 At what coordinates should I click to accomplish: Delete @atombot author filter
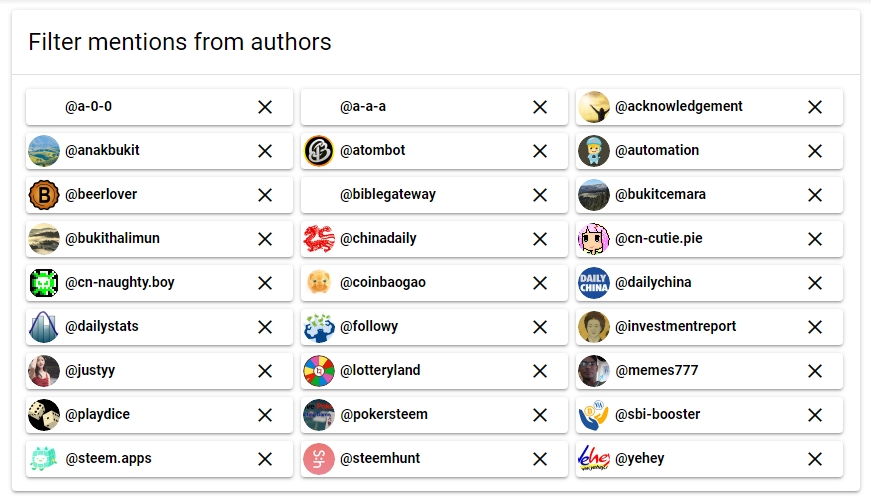(540, 151)
